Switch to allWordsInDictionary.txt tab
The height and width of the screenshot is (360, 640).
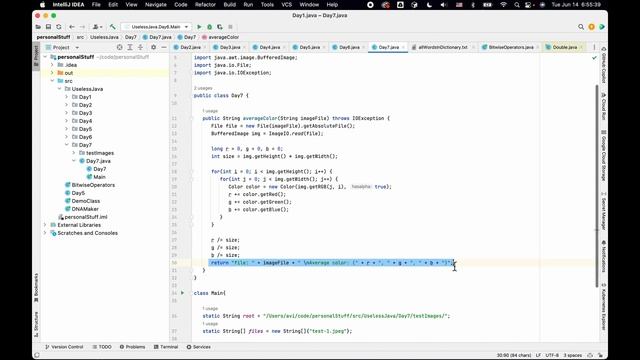442,47
